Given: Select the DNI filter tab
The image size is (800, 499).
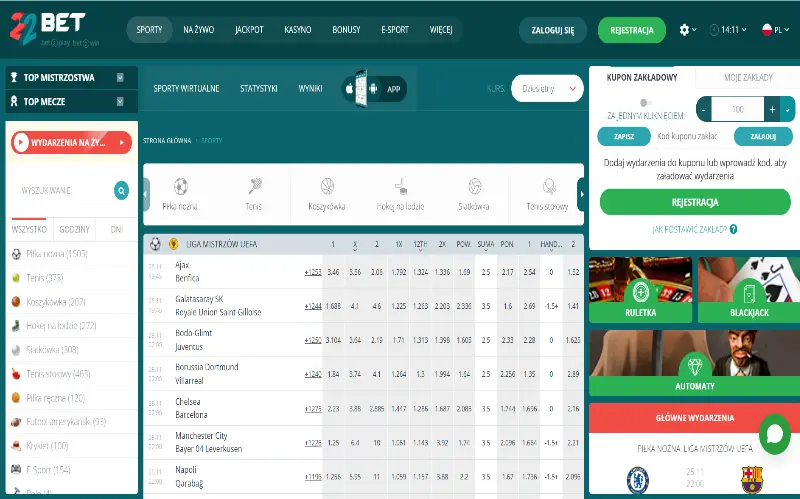Looking at the screenshot, I should tap(117, 230).
